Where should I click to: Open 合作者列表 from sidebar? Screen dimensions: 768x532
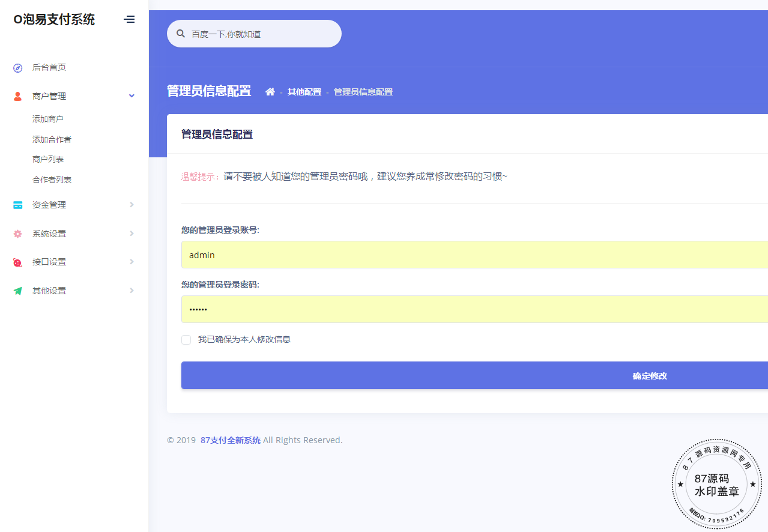point(52,180)
